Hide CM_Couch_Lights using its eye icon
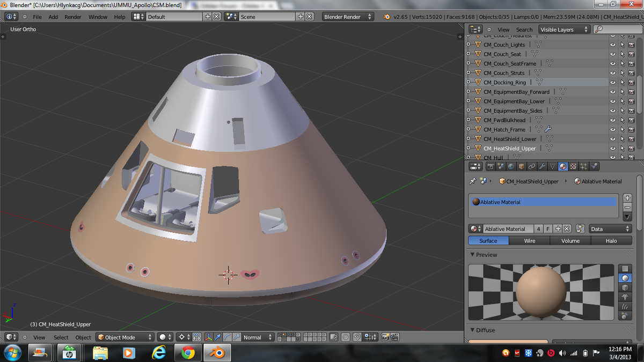This screenshot has width=644, height=362. coord(613,45)
